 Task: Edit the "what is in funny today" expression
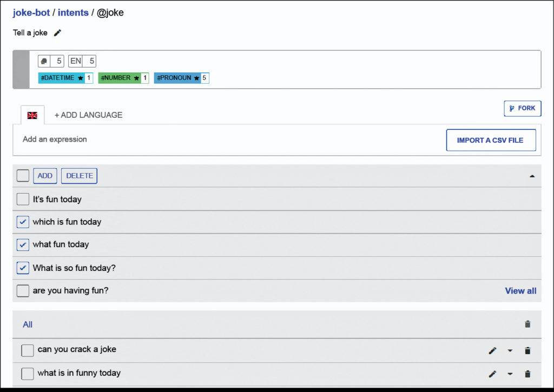(x=492, y=374)
